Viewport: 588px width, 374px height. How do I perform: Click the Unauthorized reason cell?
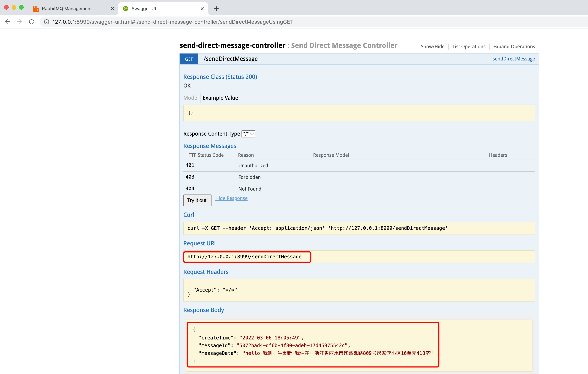pyautogui.click(x=253, y=165)
